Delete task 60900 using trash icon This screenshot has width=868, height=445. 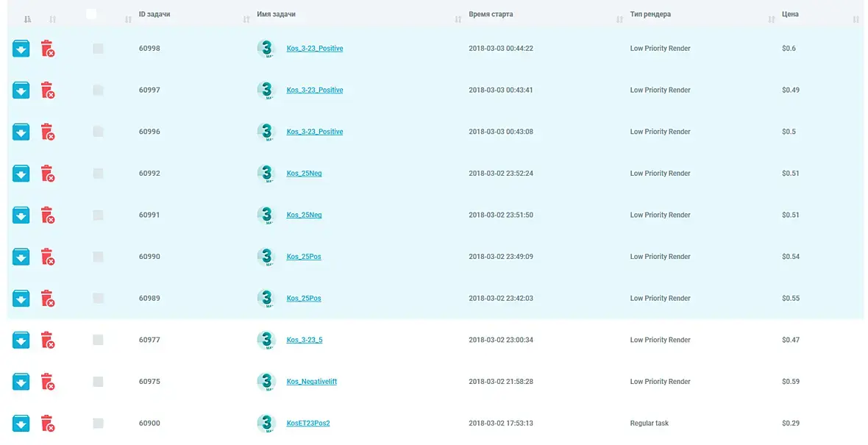[47, 424]
